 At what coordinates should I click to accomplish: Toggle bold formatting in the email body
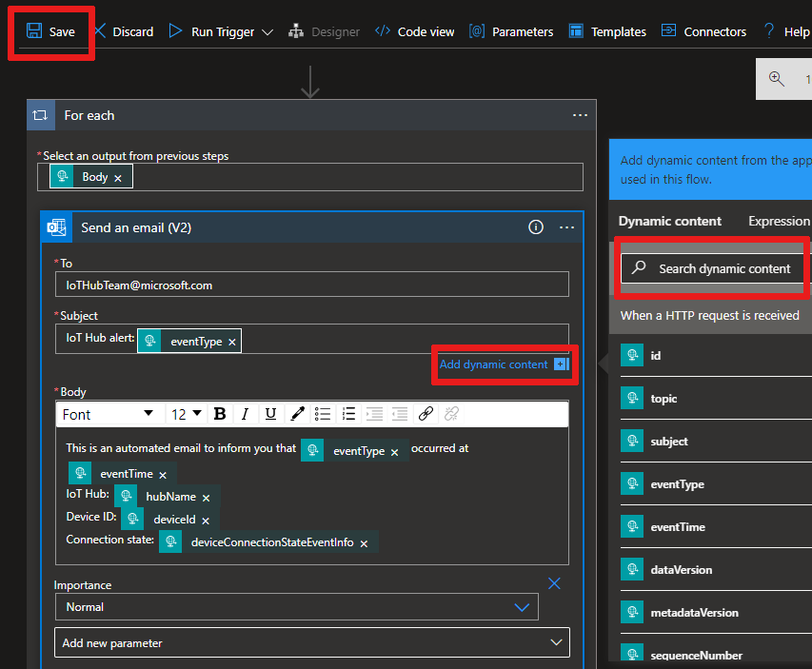tap(220, 414)
